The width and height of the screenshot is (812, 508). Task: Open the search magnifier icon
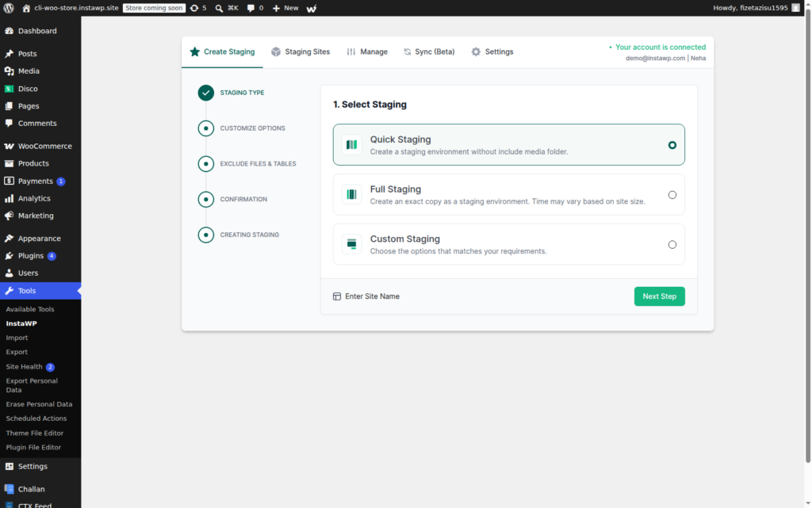219,8
